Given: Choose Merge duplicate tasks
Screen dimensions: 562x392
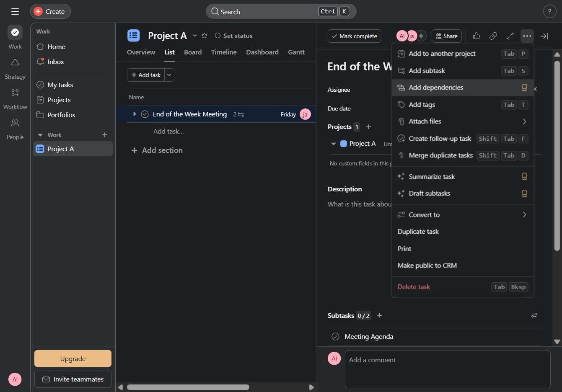Looking at the screenshot, I should click(x=463, y=155).
